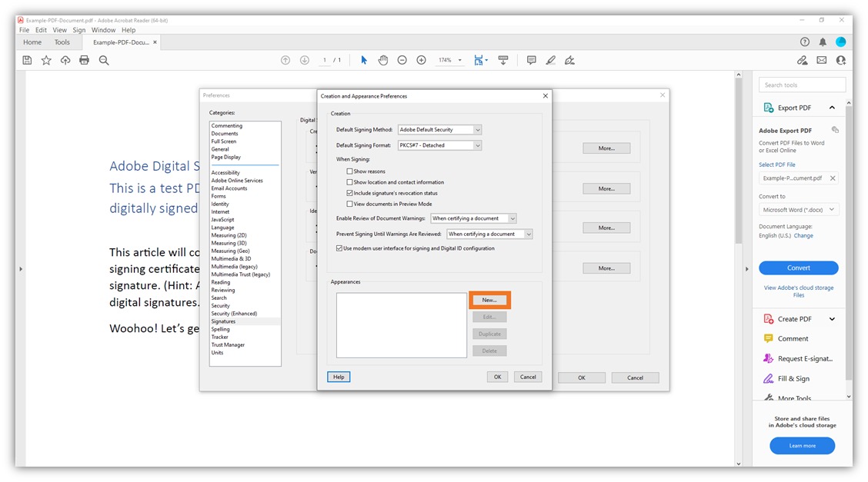868x482 pixels.
Task: Expand the left navigation pane arrow
Action: (21, 269)
